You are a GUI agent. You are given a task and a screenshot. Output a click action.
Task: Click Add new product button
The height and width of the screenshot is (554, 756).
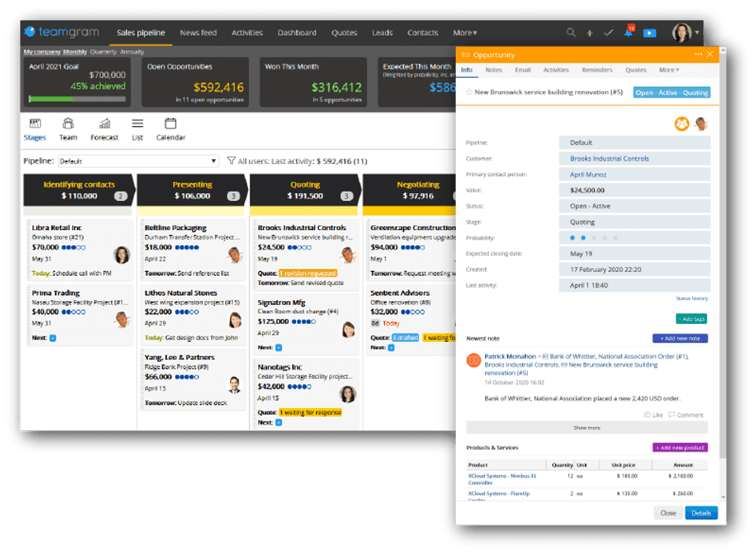point(680,448)
